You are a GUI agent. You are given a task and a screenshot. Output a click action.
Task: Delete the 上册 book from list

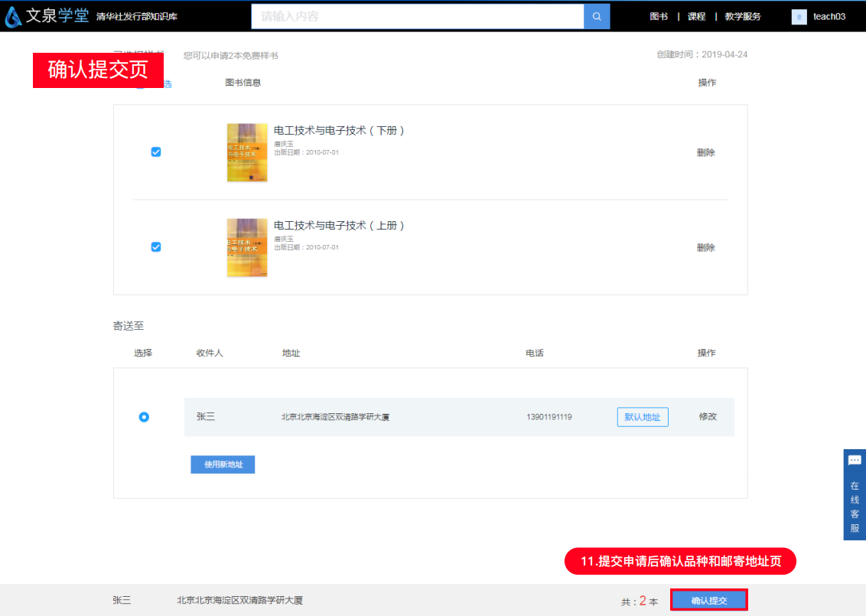tap(705, 248)
